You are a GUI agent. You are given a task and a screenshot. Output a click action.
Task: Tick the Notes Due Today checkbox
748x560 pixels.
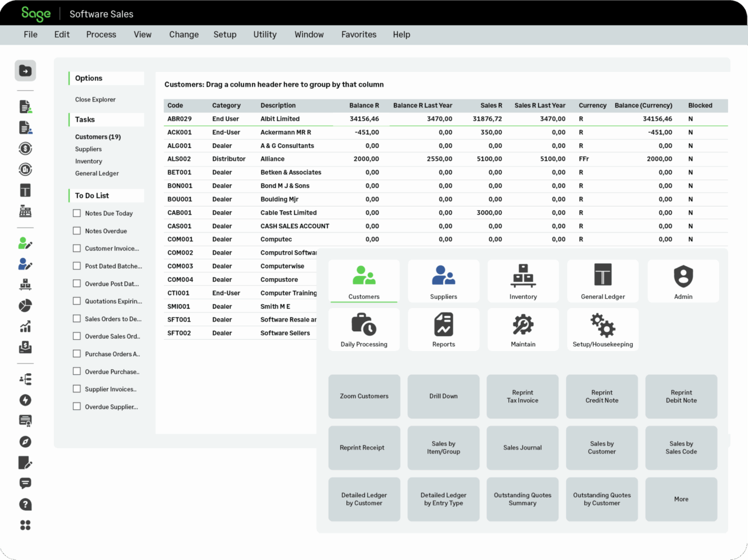point(77,213)
